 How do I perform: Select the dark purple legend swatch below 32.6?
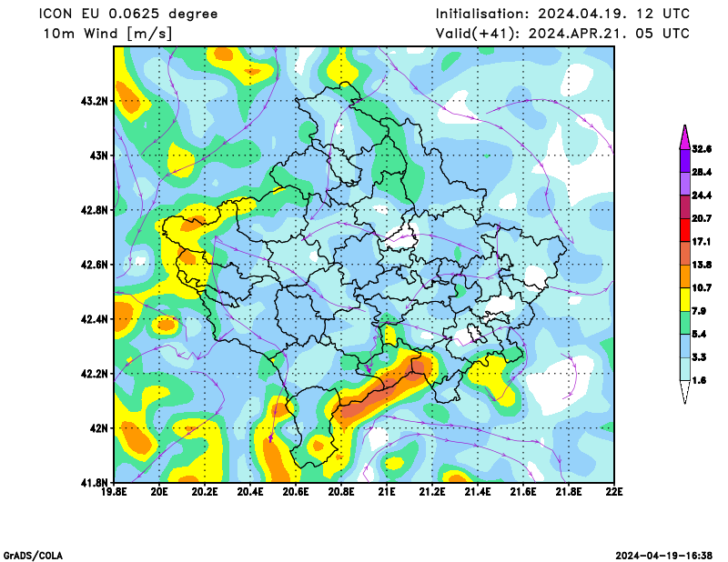685,161
